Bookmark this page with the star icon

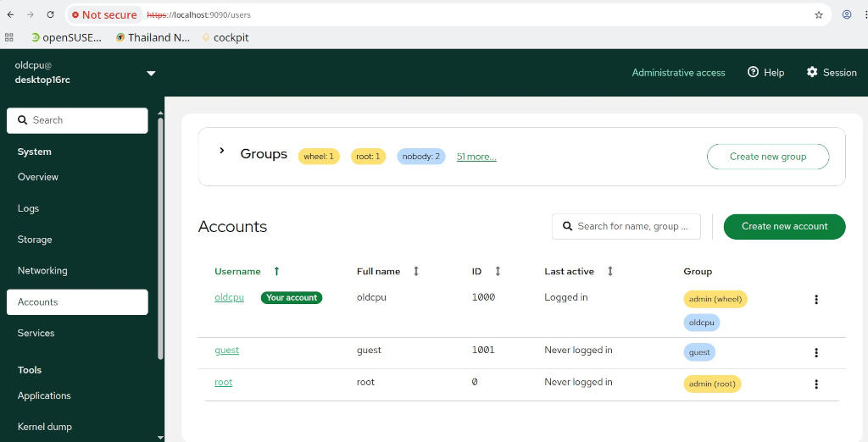(818, 14)
